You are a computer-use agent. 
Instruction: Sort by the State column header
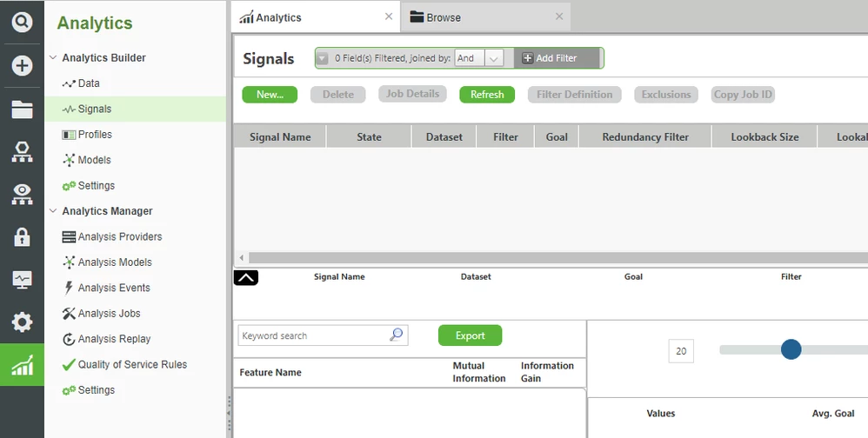369,137
